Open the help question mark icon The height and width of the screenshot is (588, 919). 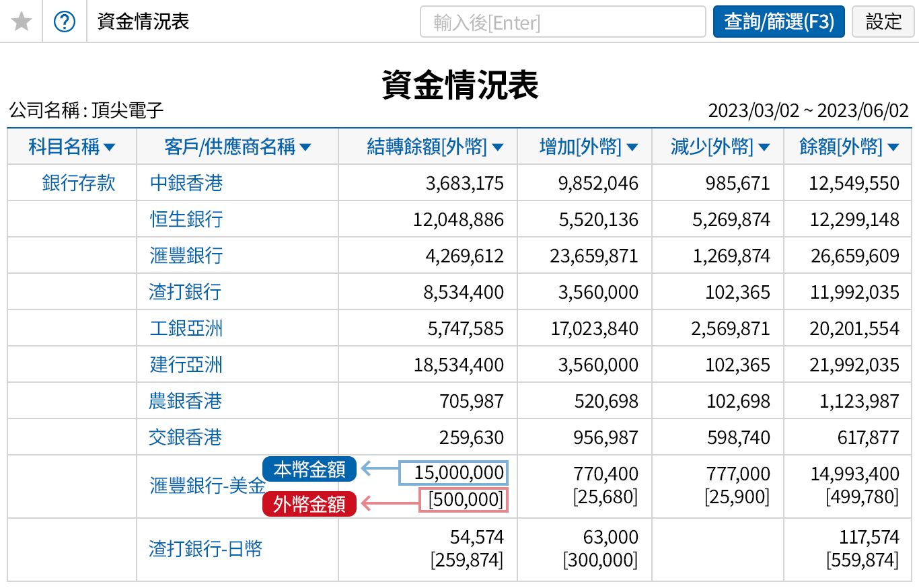point(65,21)
